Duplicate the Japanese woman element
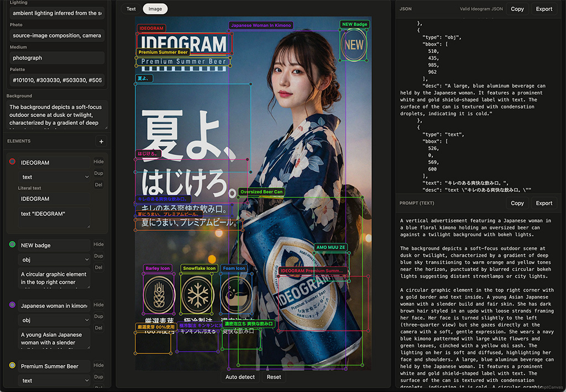Screen dimensions: 566x392 [98, 316]
